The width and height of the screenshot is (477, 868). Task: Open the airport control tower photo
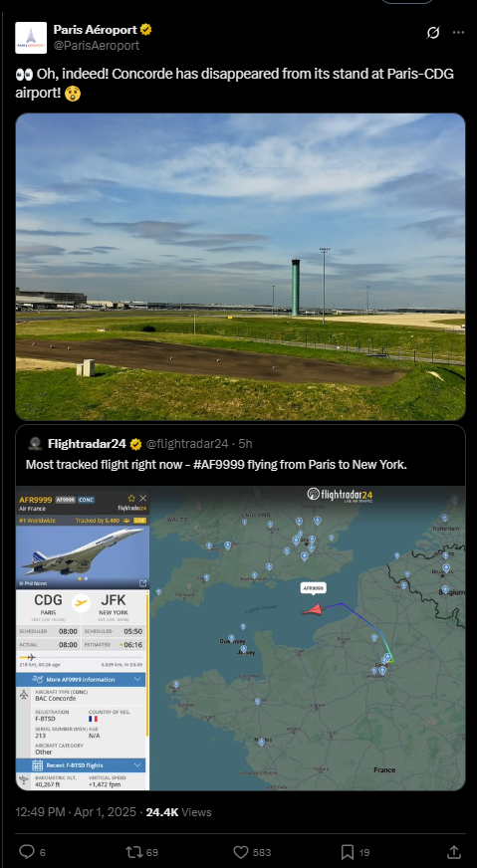(x=240, y=266)
